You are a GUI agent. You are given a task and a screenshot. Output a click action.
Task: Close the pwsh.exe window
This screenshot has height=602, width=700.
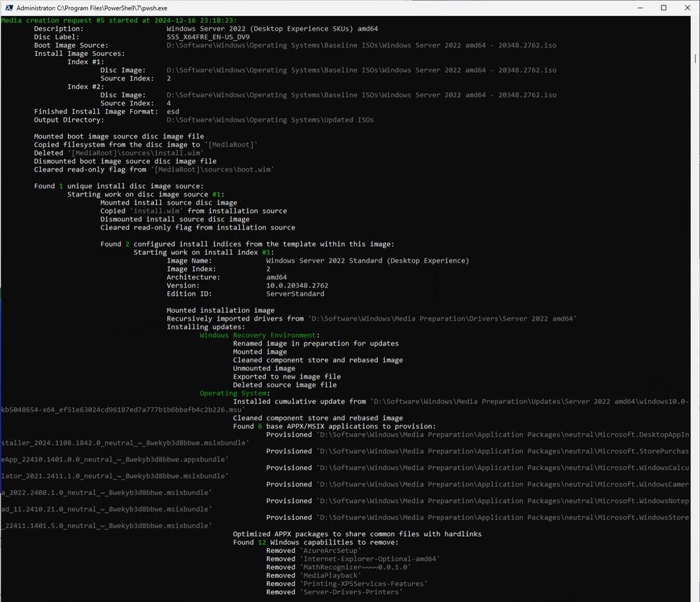pyautogui.click(x=687, y=8)
